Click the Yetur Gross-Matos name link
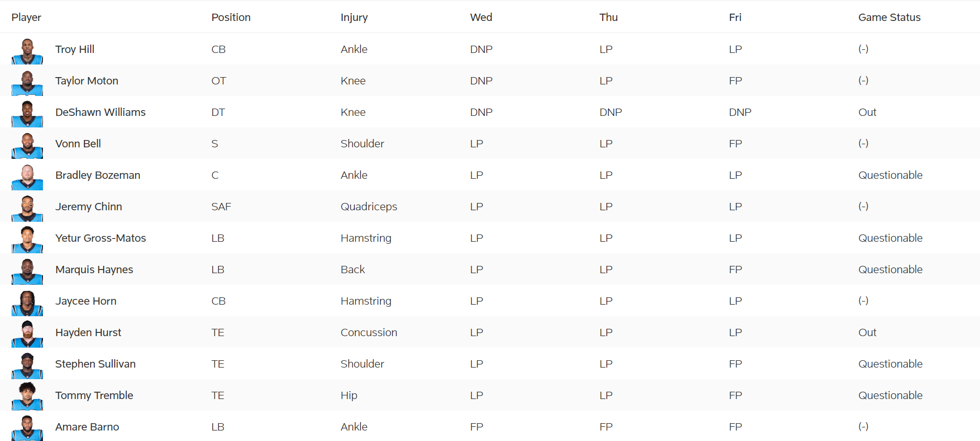980x441 pixels. (x=101, y=238)
